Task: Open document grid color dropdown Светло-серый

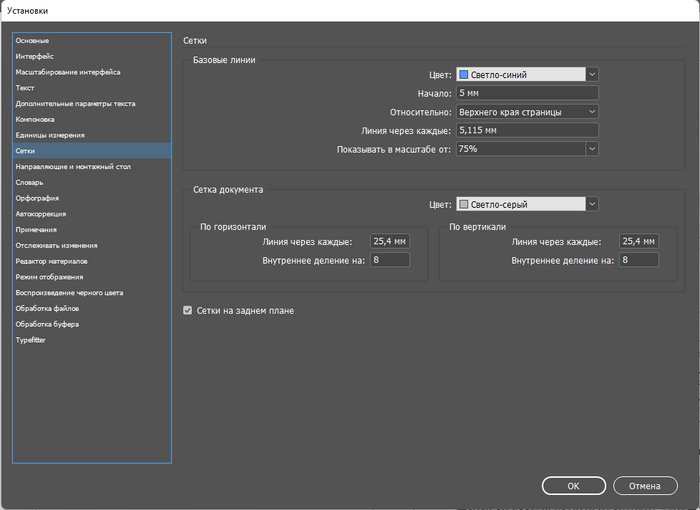Action: tap(592, 205)
